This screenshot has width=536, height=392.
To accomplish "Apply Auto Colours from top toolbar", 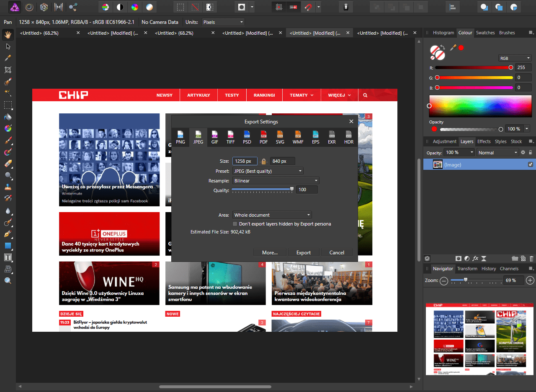I will 134,7.
